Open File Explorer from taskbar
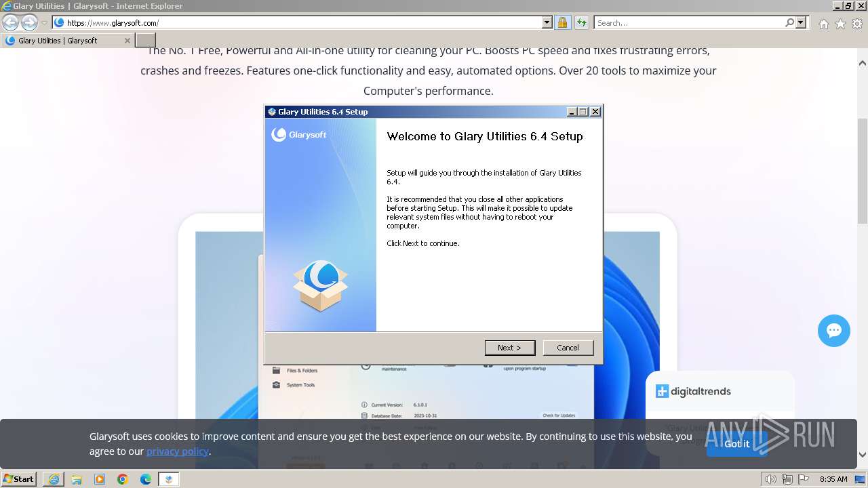This screenshot has height=488, width=868. 77,479
